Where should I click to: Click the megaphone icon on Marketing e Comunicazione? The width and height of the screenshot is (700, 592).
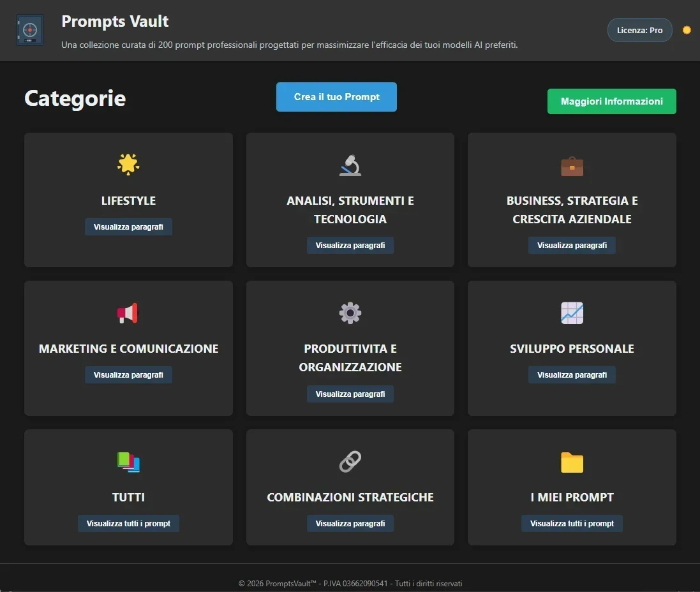128,313
